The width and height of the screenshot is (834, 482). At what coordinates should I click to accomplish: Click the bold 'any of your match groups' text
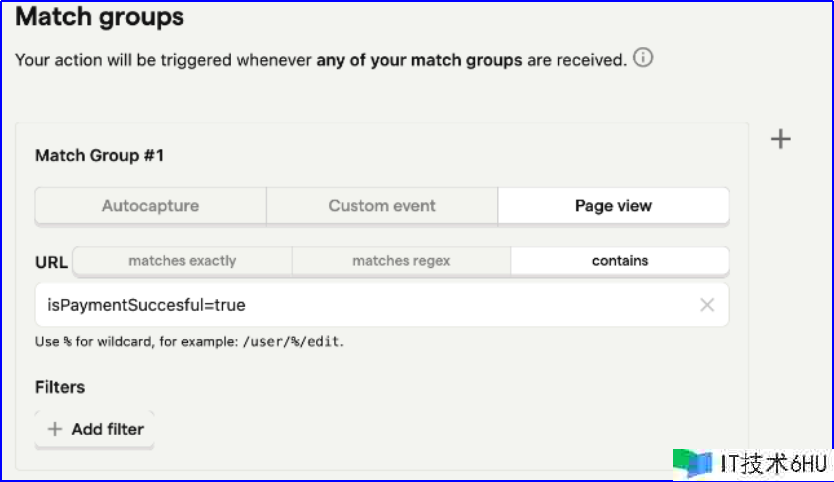419,60
